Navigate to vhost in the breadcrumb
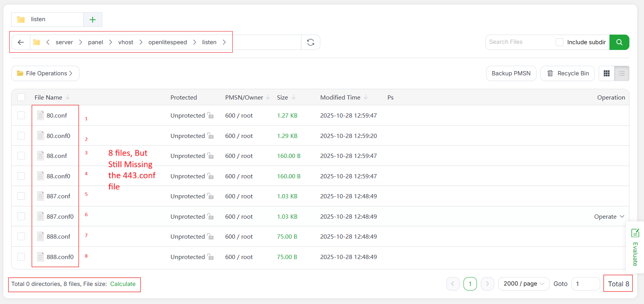The width and height of the screenshot is (644, 304). tap(126, 42)
